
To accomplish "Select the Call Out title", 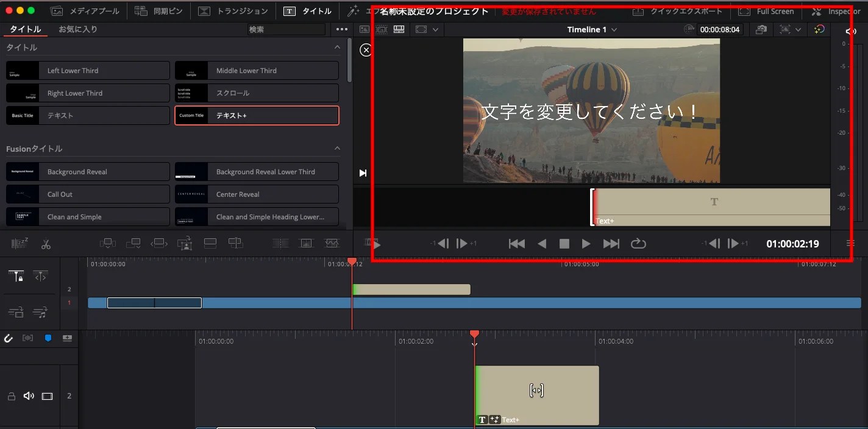I will pos(88,194).
